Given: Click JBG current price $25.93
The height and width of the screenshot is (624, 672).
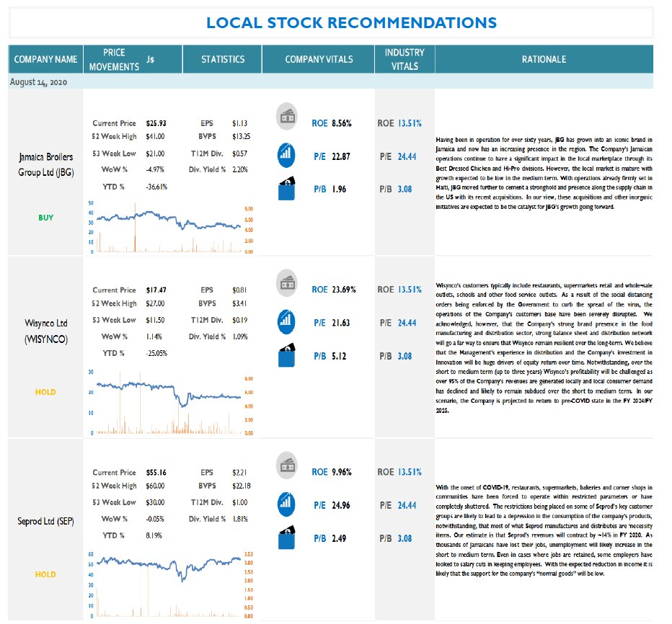Looking at the screenshot, I should [156, 123].
